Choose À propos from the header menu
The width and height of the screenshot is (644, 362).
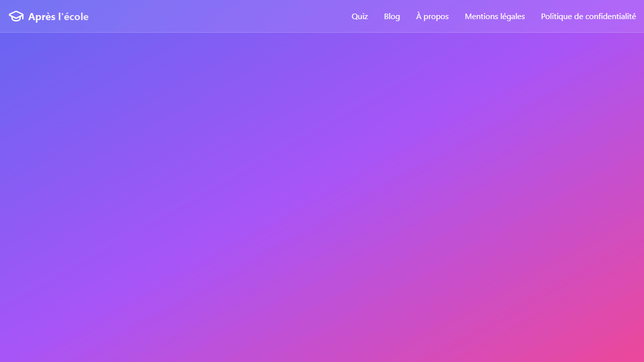(432, 16)
